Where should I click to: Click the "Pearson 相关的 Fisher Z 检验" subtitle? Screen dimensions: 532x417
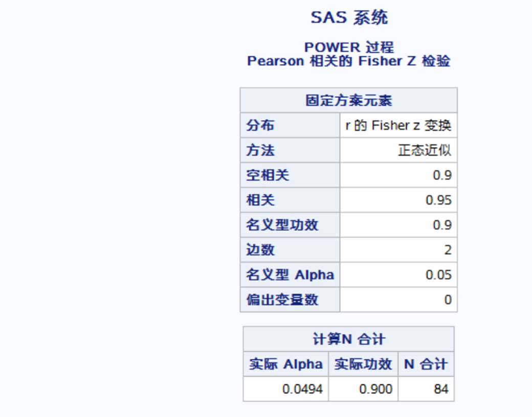(x=349, y=61)
